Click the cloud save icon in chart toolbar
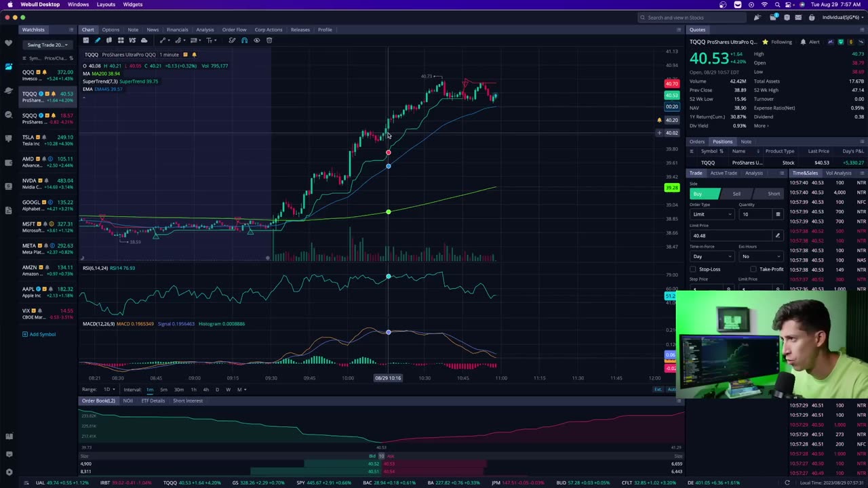The image size is (868, 488). coord(144,40)
